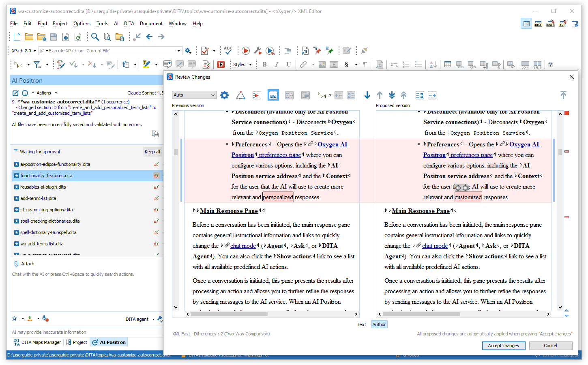Open the Auto algorithm dropdown
Viewport: 588px width, 365px height.
194,95
